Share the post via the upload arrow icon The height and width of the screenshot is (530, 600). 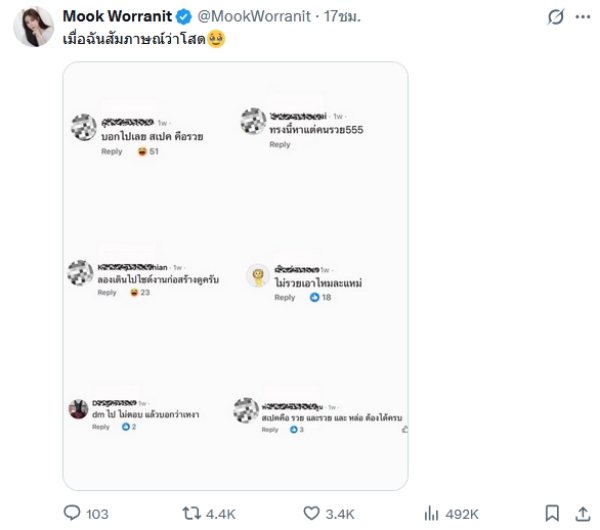tap(582, 513)
